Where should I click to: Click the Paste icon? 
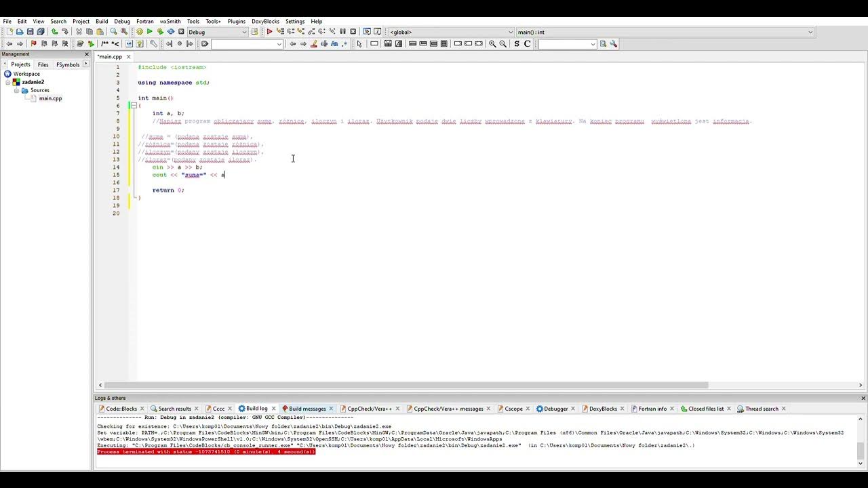(x=100, y=32)
